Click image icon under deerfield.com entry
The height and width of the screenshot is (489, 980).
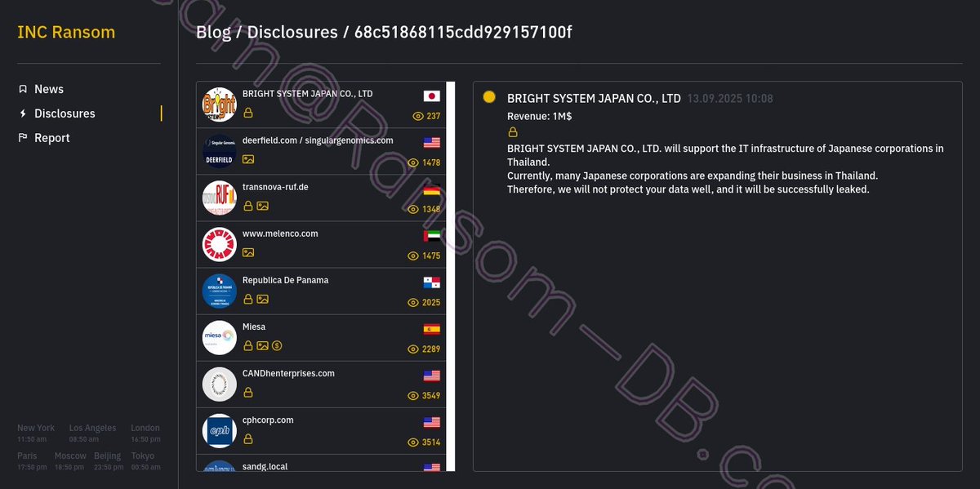pyautogui.click(x=248, y=159)
